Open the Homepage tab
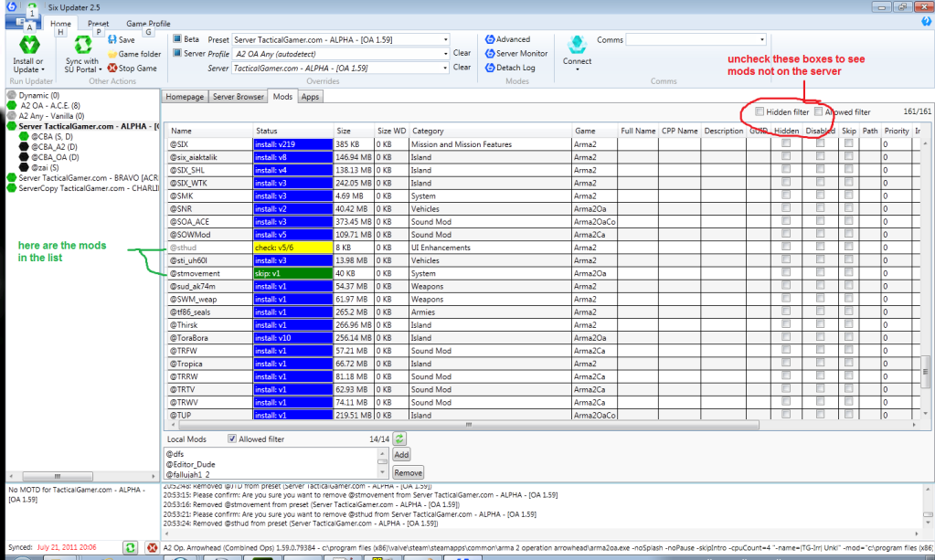935x560 pixels. pyautogui.click(x=185, y=97)
